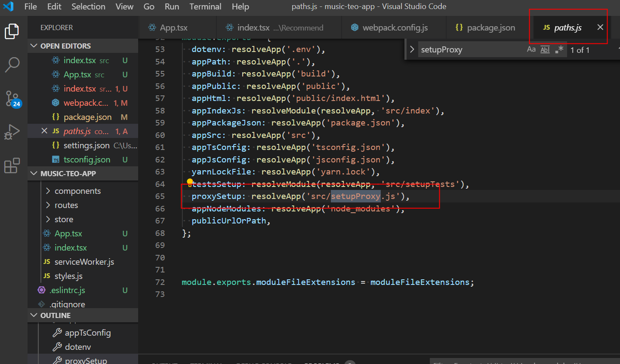Click 'yarnLockFile' on line 63
Screen dimensions: 620x364
click(x=221, y=172)
